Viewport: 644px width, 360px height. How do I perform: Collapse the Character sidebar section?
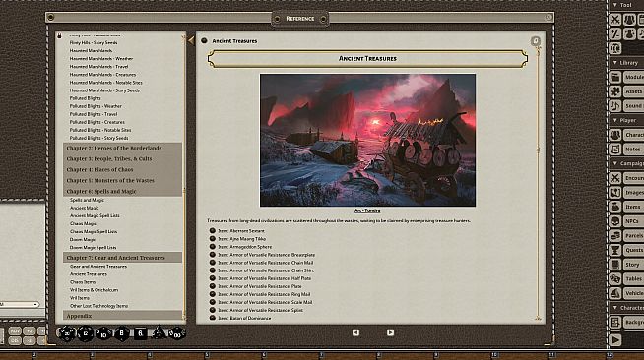614,308
